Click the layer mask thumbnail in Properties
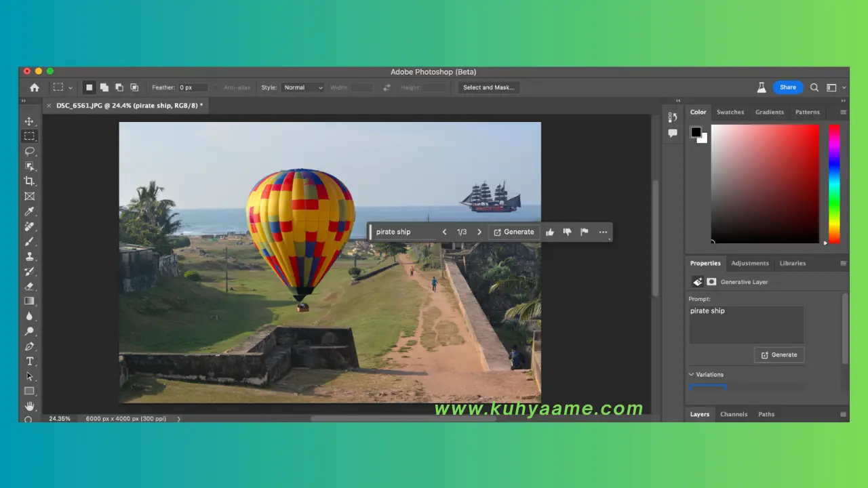 pyautogui.click(x=711, y=282)
